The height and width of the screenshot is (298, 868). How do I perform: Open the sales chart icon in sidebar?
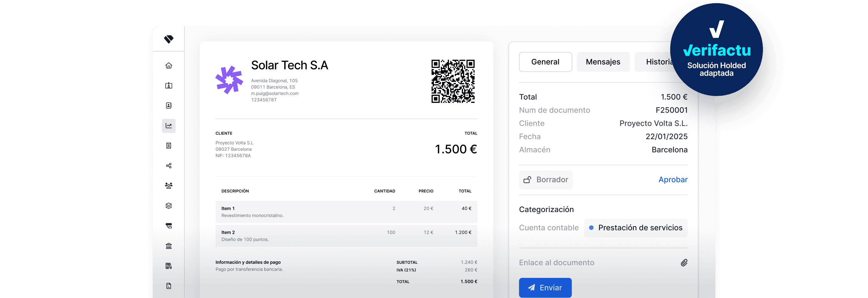(x=168, y=126)
